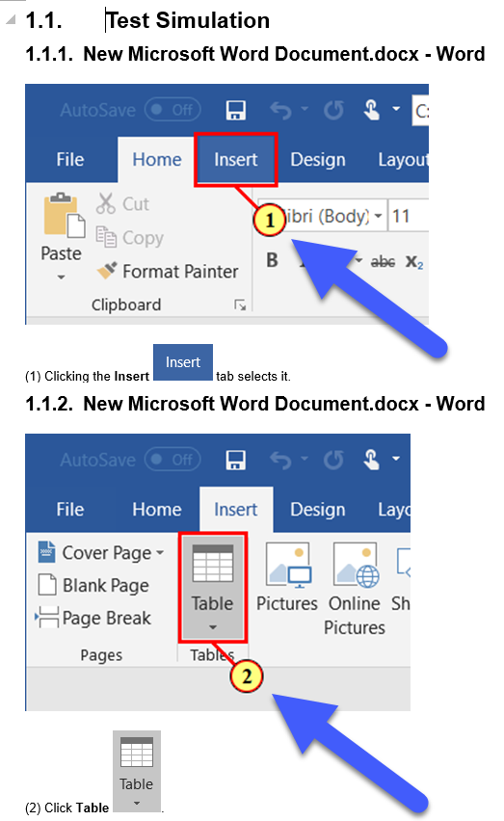The image size is (504, 821).
Task: Click the Format Painter label
Action: point(180,271)
